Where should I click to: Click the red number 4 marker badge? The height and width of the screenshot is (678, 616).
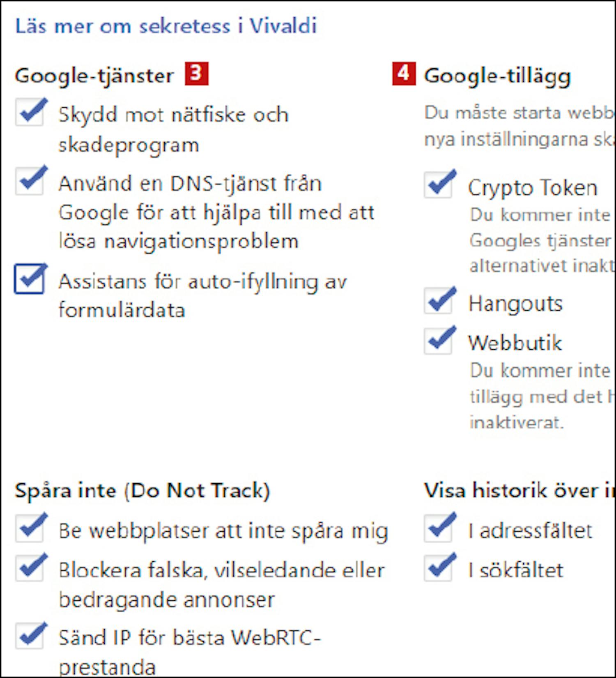pos(404,74)
